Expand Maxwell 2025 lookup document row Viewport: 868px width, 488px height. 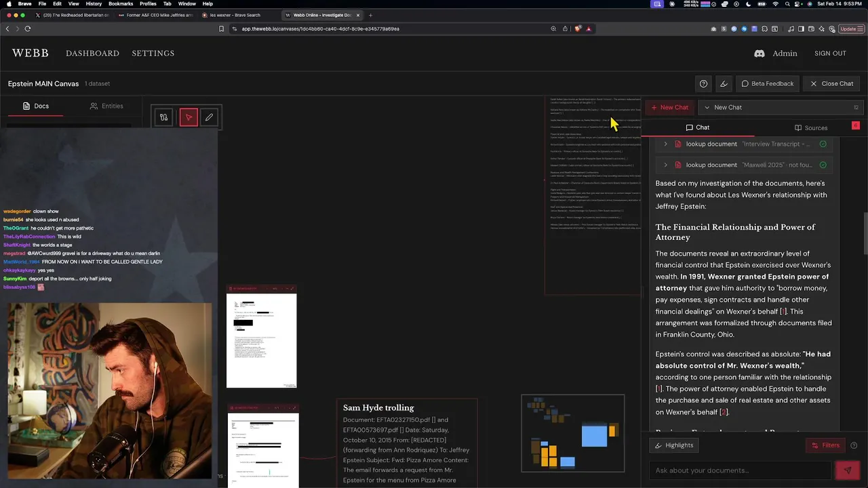pyautogui.click(x=665, y=165)
